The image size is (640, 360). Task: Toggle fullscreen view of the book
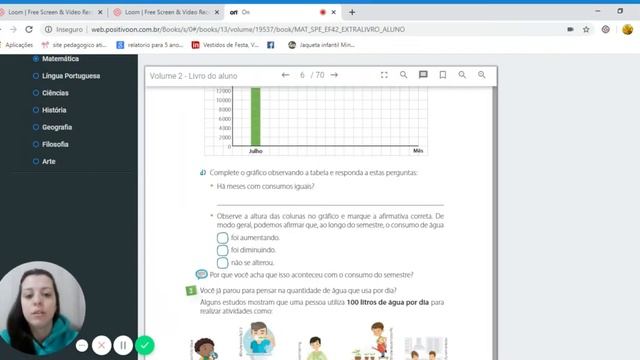[384, 75]
